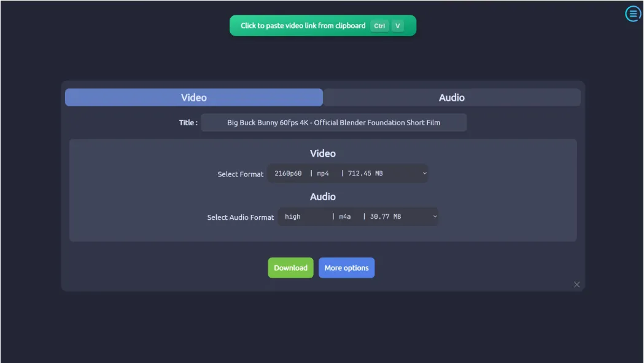Click the green Download button
This screenshot has height=363, width=644.
click(291, 268)
